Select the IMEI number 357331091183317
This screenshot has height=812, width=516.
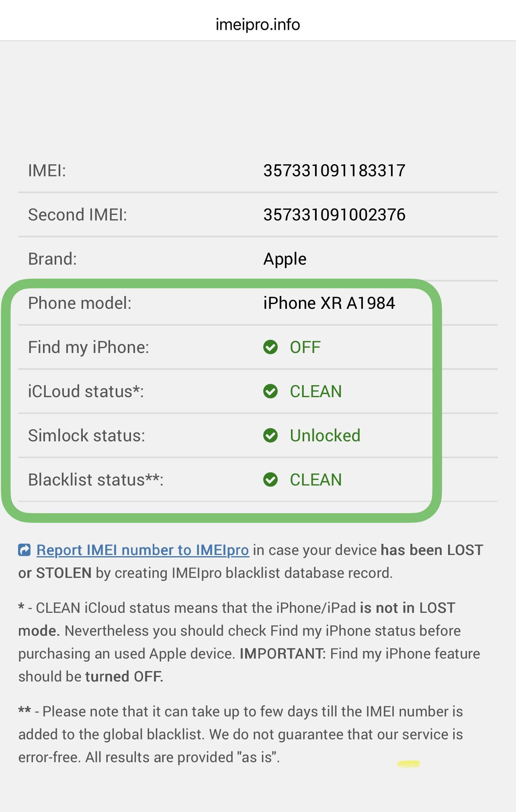(335, 170)
